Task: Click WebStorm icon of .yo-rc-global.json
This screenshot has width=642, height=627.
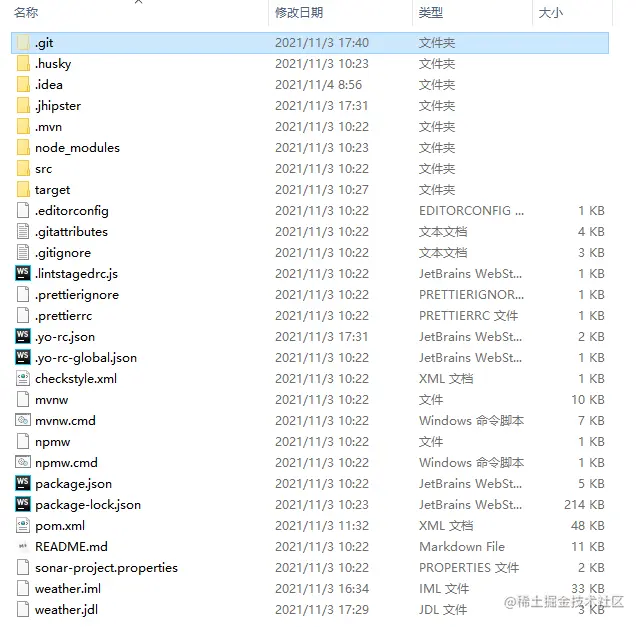Action: coord(23,357)
